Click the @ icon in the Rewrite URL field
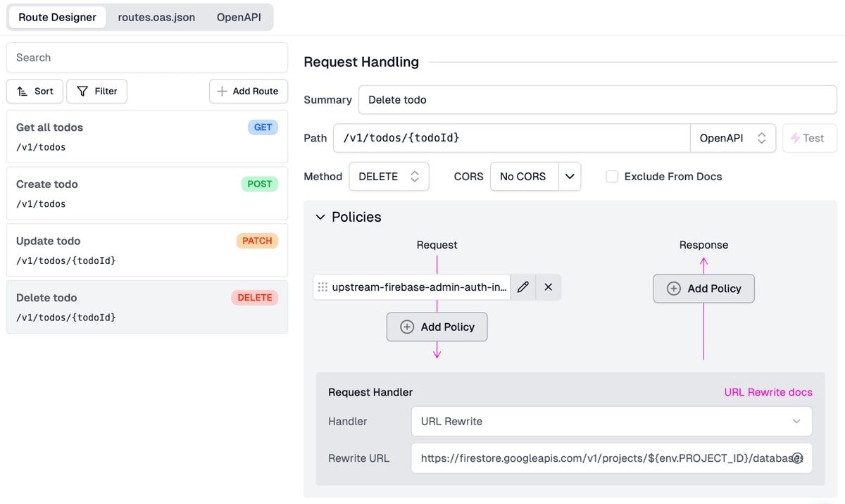The width and height of the screenshot is (845, 504). click(796, 458)
